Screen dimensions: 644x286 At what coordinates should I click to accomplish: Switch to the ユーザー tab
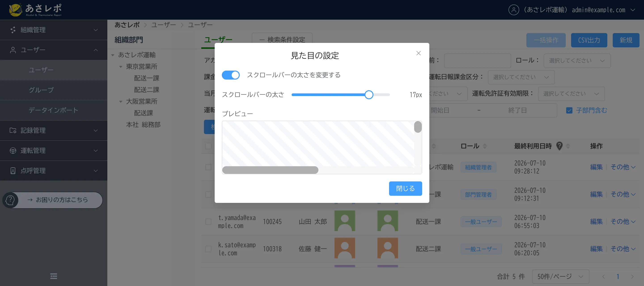[218, 40]
